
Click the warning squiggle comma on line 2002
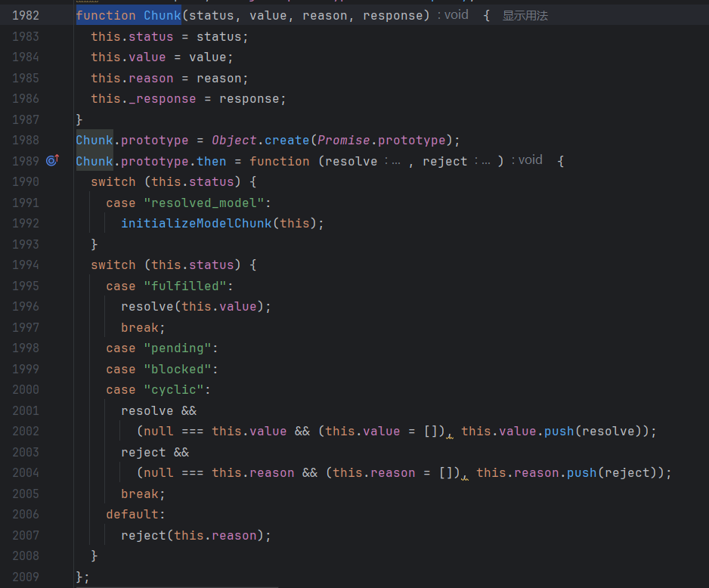tap(449, 432)
